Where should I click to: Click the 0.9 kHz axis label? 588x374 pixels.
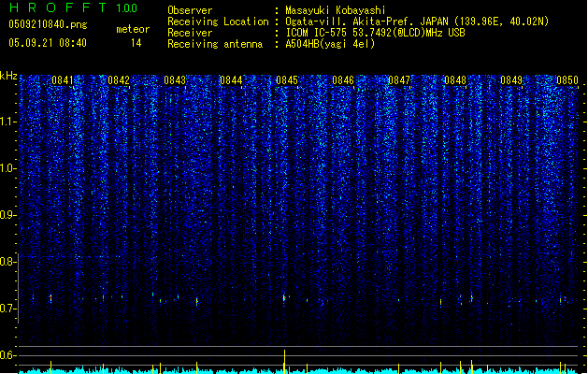click(x=7, y=215)
